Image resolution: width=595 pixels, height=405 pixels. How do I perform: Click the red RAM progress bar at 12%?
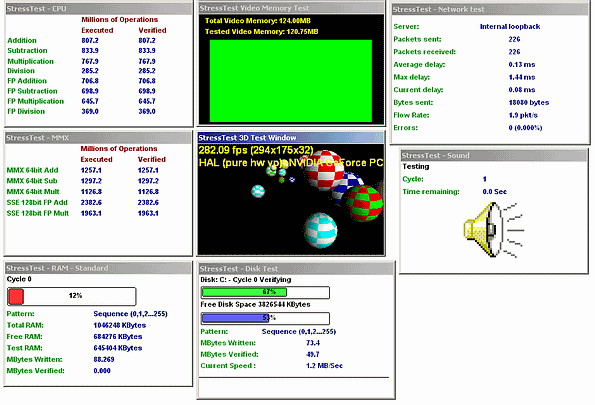click(x=71, y=296)
